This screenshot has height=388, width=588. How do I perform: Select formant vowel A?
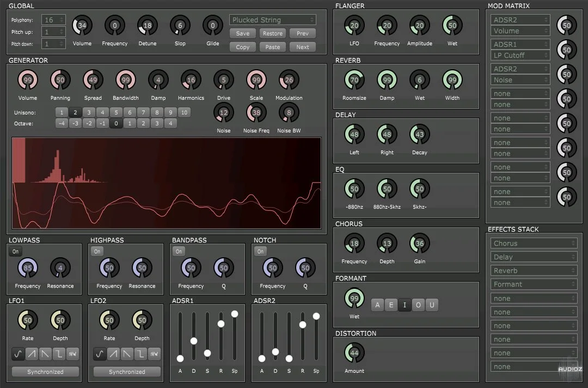point(378,305)
